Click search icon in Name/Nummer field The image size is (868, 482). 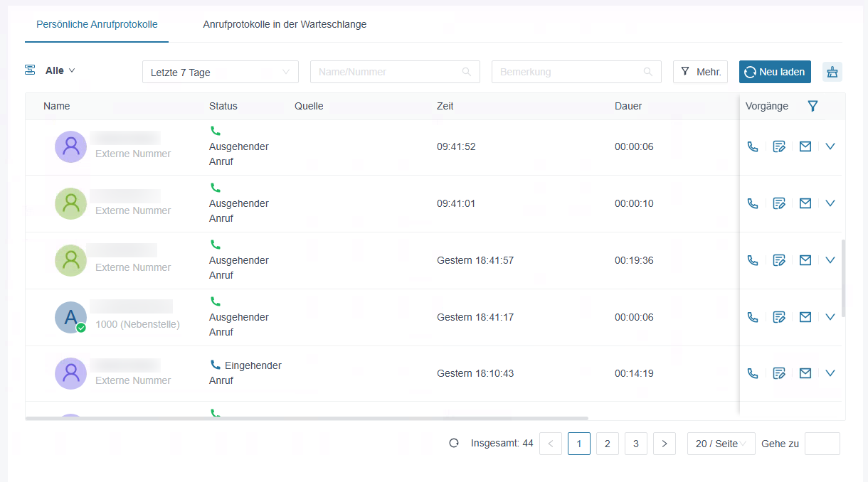pos(467,72)
